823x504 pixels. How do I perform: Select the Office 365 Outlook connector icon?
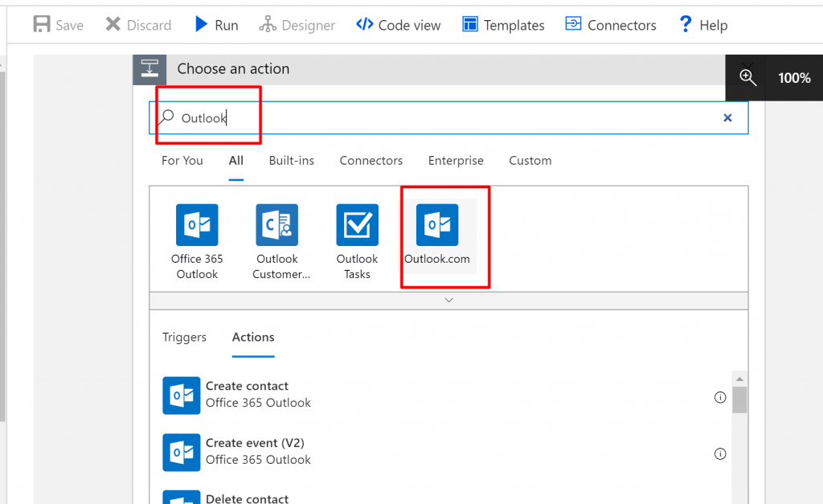click(197, 225)
